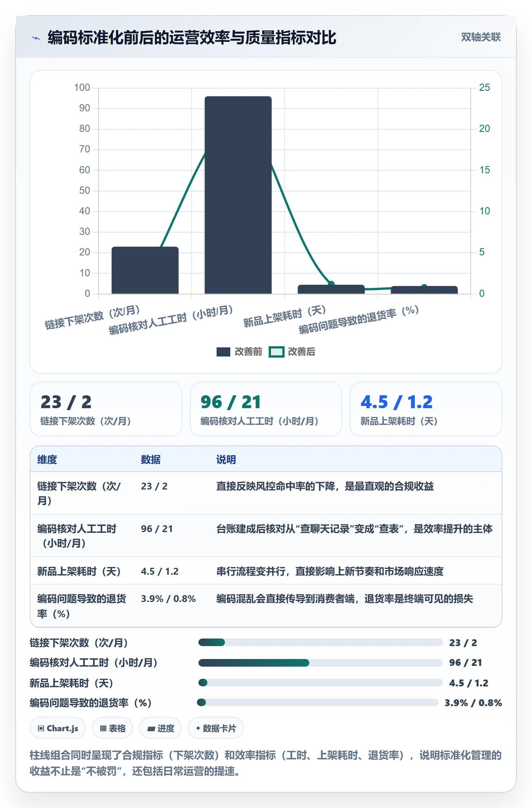Click the footer note starting 柱线组合同时呈现
Viewport: 532px width, 808px height.
click(266, 763)
